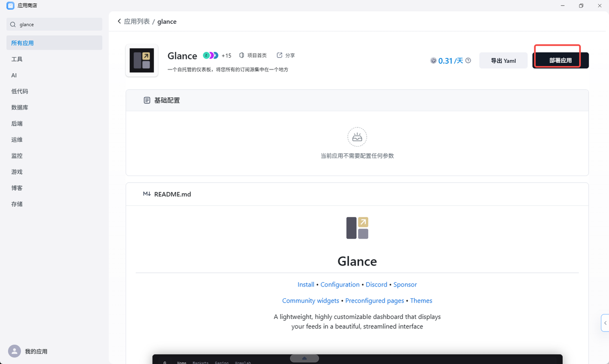609x364 pixels.
Task: Open the Discord link in README
Action: coord(376,285)
